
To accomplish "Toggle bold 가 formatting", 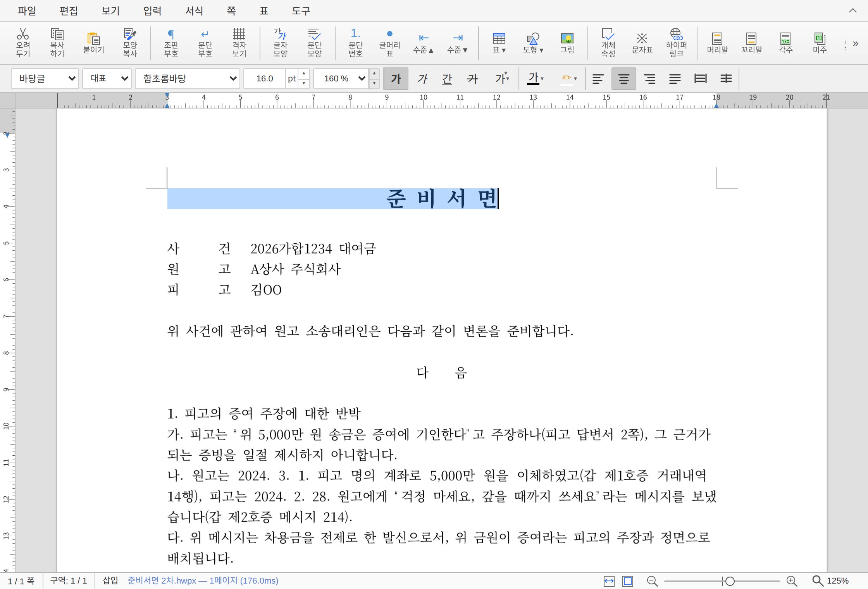I will 396,79.
